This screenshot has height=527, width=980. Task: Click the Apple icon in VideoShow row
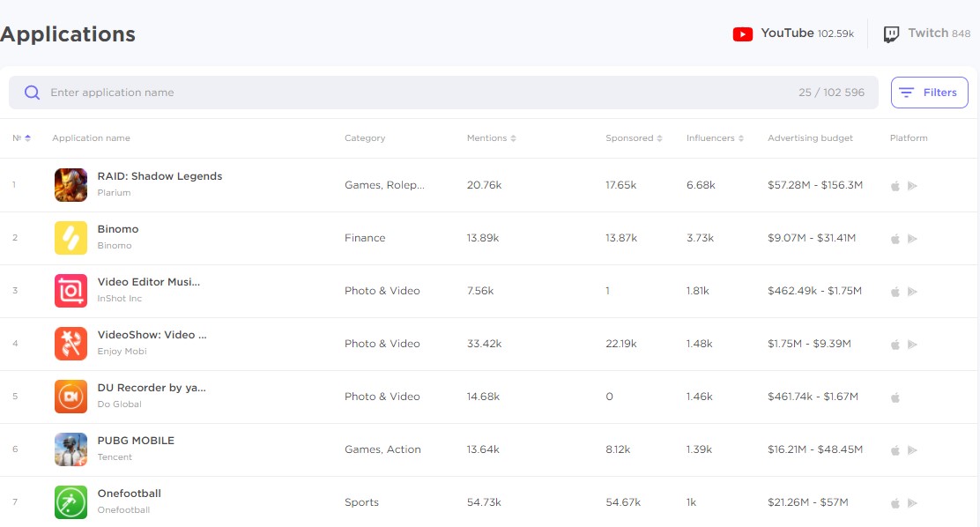click(x=895, y=345)
